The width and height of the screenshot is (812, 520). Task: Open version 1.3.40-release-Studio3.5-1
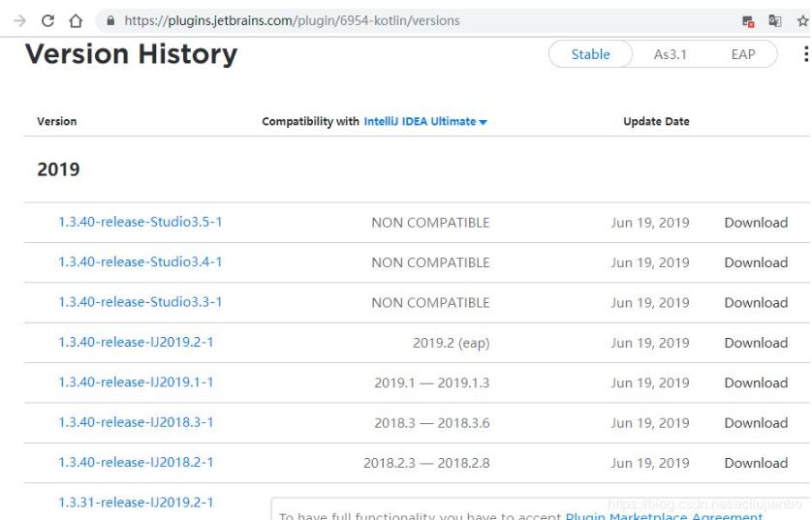[140, 222]
